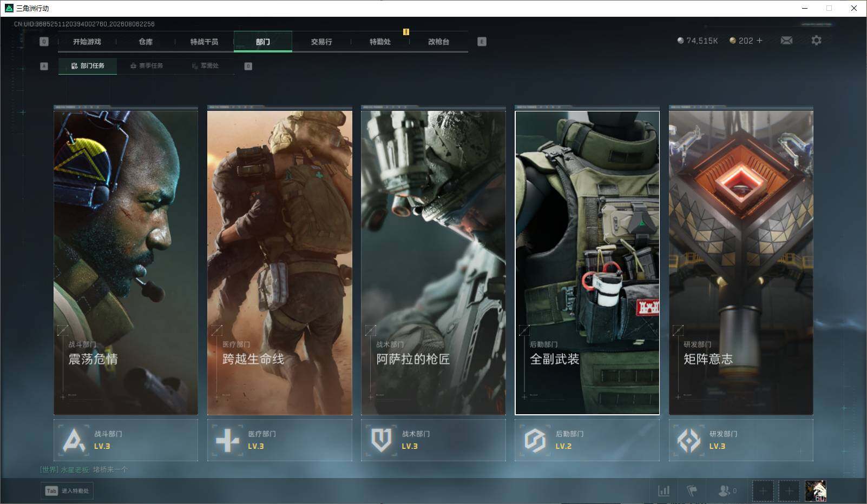The width and height of the screenshot is (867, 504).
Task: Click the 医疗部门 LV.3 level button
Action: (x=279, y=440)
